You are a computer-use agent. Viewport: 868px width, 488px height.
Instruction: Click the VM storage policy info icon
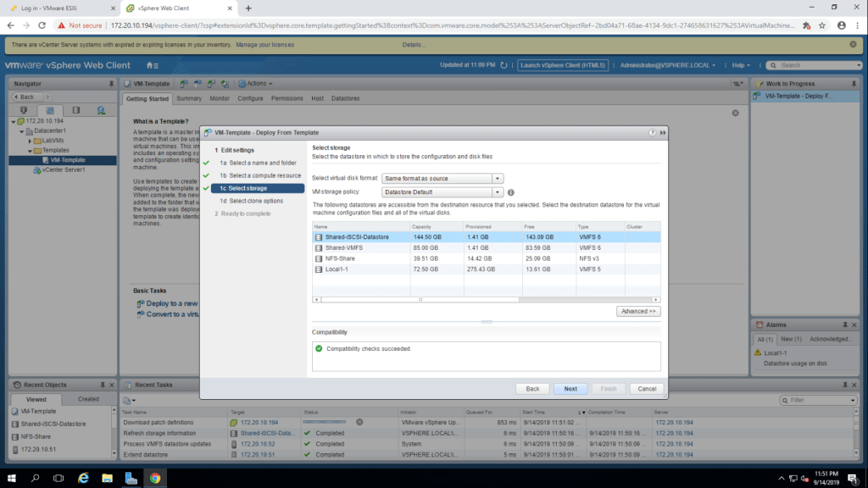511,192
